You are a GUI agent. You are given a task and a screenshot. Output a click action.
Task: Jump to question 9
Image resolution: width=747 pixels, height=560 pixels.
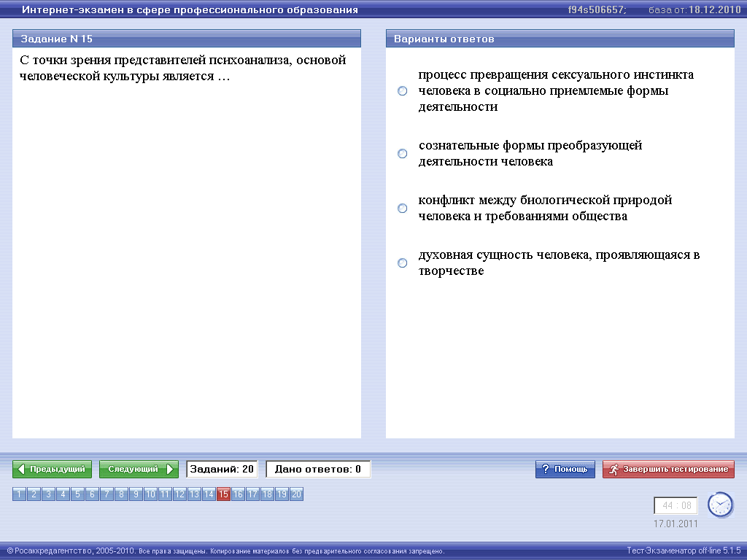pos(136,494)
